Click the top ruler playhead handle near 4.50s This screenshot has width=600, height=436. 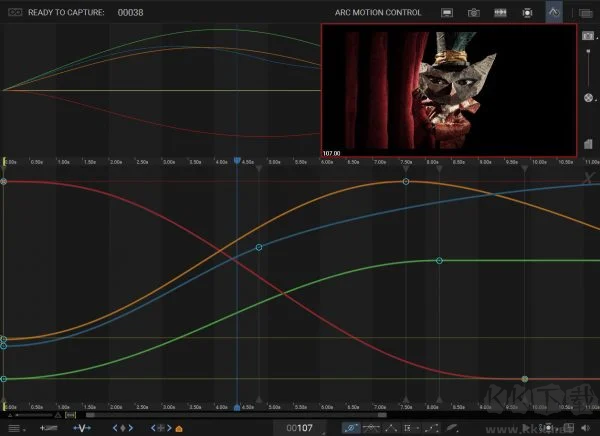tap(237, 161)
